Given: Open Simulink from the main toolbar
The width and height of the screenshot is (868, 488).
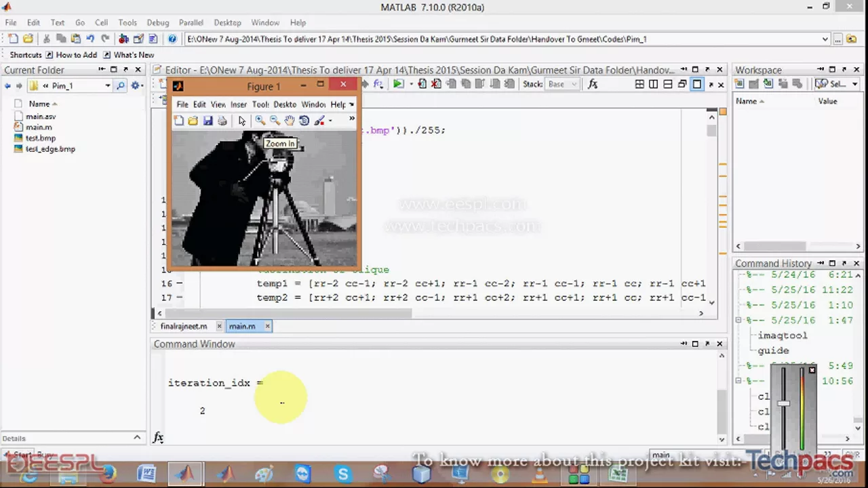Looking at the screenshot, I should [x=123, y=39].
